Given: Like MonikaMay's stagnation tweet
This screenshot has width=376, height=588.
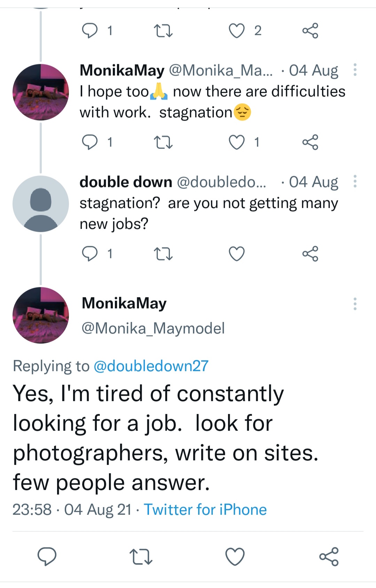Looking at the screenshot, I should tap(237, 142).
